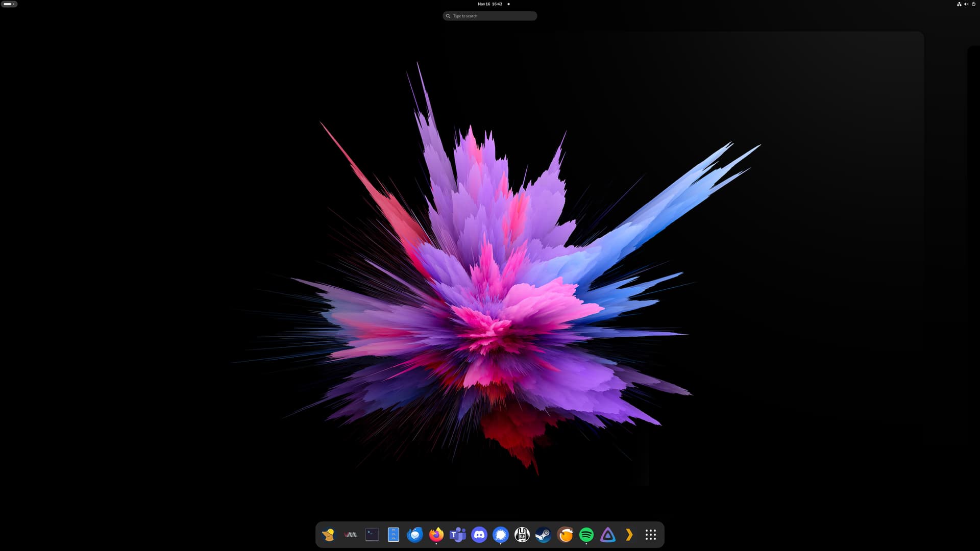Click the wired network status icon
This screenshot has width=980, height=551.
pos(959,4)
